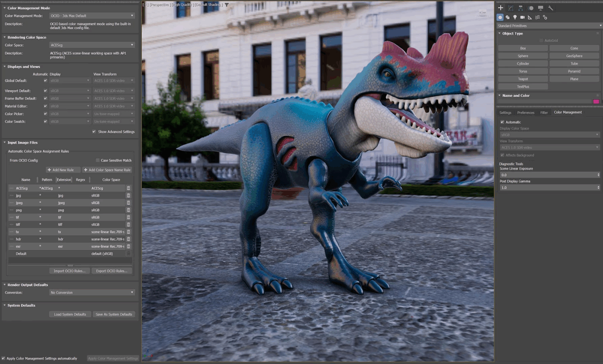The image size is (603, 364).
Task: Open the Hierarchy panel
Action: point(521,8)
